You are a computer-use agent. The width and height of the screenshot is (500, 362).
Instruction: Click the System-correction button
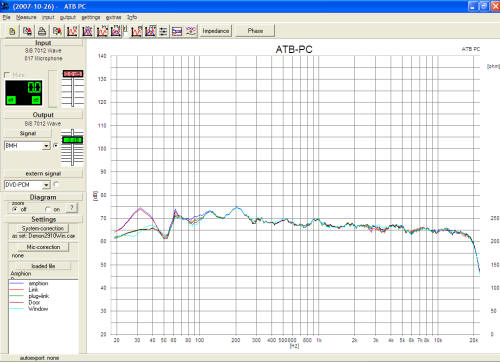tap(43, 228)
